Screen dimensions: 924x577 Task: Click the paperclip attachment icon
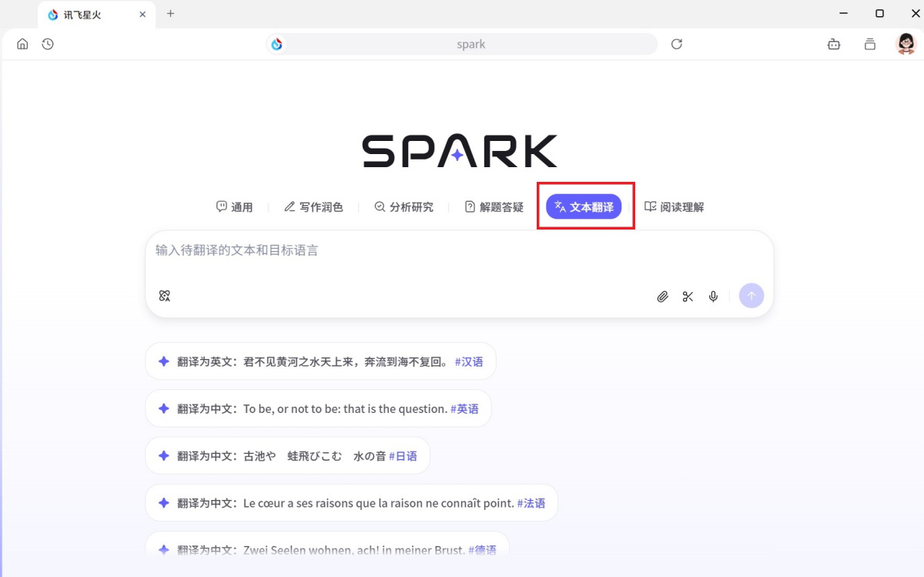click(x=662, y=297)
